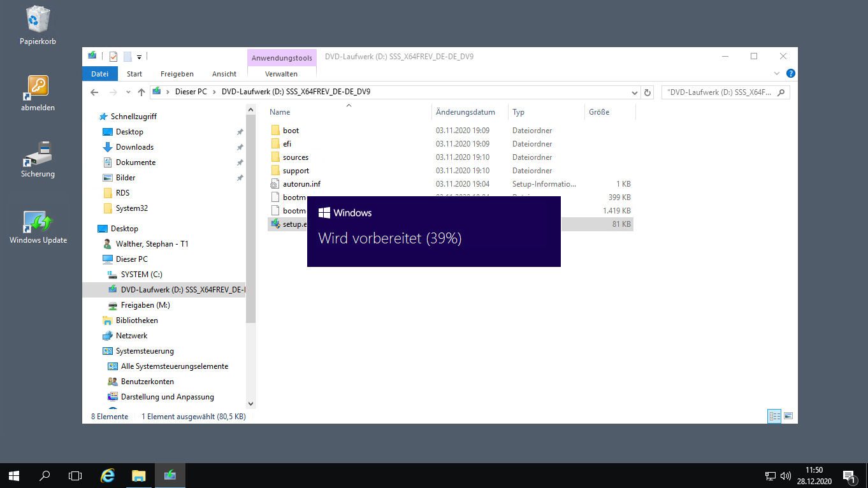Click Dieser PC in the address bar

click(191, 92)
